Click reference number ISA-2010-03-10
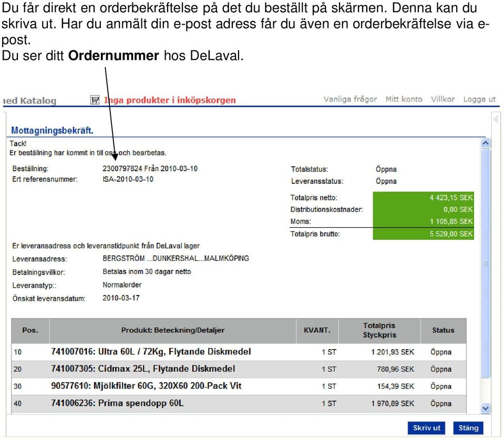 click(128, 179)
